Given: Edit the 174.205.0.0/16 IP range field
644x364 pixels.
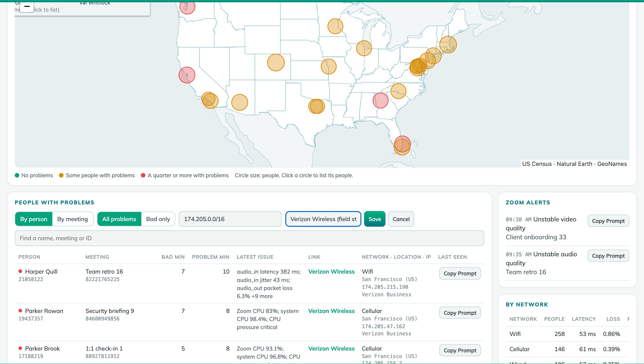Looking at the screenshot, I should coord(230,219).
